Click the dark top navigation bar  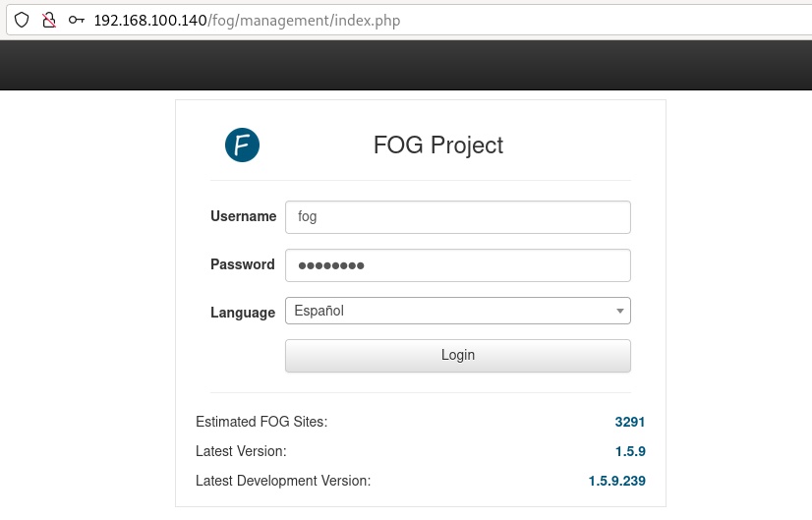406,65
